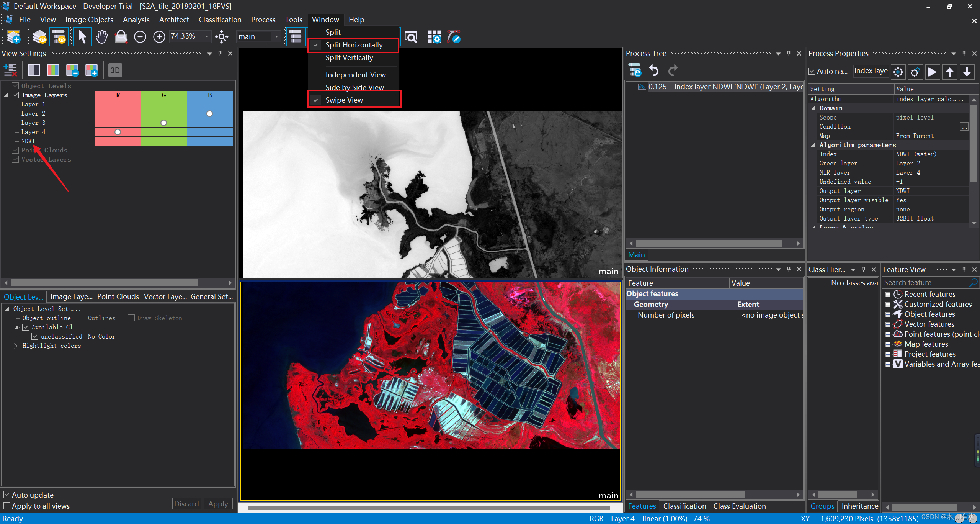
Task: Switch to the Classification tab
Action: pos(684,506)
